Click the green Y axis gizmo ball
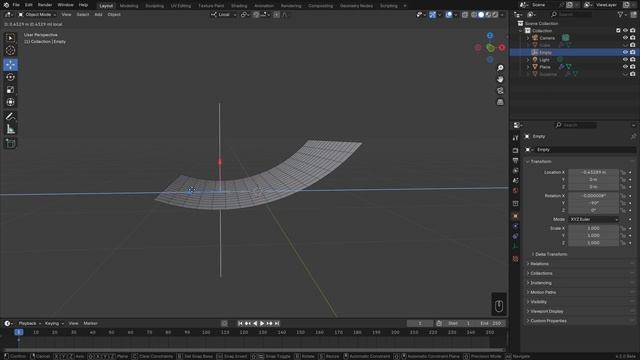This screenshot has width=640, height=360. click(490, 48)
